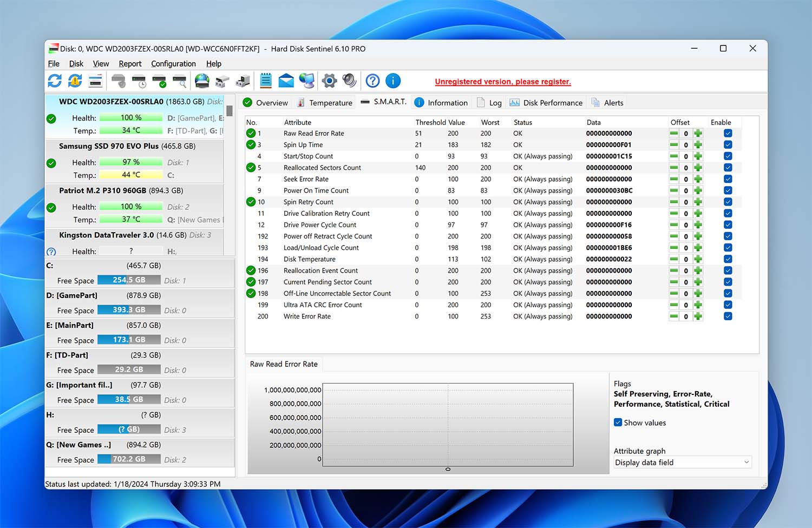Open the Help menu
Screen dimensions: 812x528
(x=214, y=64)
